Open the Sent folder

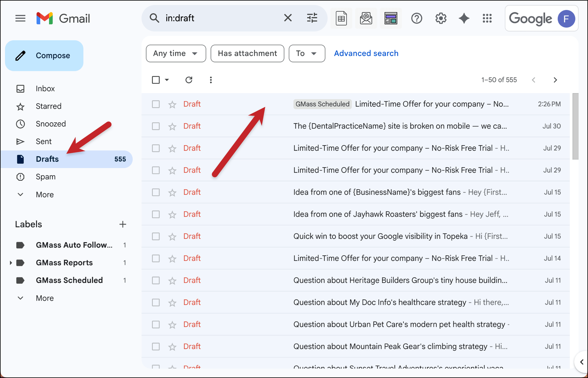pyautogui.click(x=43, y=141)
